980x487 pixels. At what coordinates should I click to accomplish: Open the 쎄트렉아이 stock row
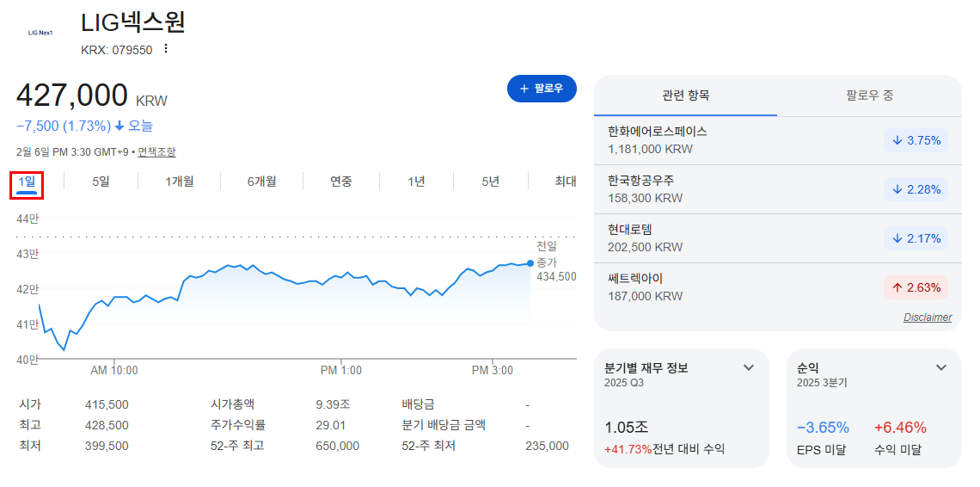[x=777, y=287]
